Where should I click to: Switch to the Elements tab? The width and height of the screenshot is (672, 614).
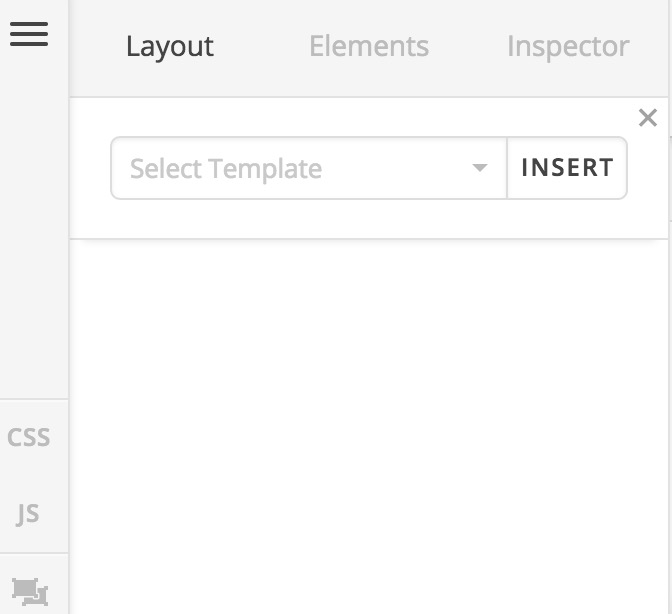click(x=368, y=46)
